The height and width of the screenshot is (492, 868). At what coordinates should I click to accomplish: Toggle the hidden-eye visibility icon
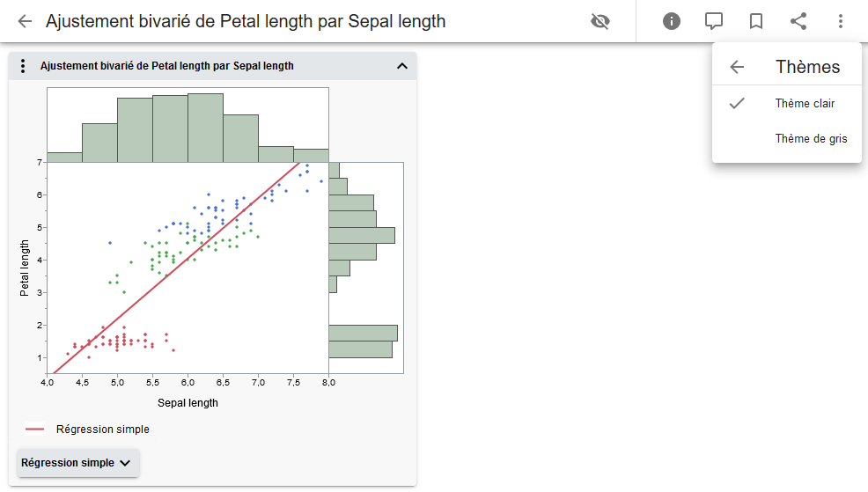[x=600, y=21]
